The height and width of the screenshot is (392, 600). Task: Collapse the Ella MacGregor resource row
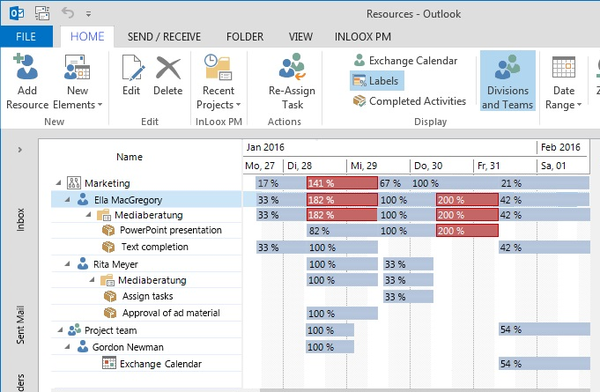[x=68, y=200]
